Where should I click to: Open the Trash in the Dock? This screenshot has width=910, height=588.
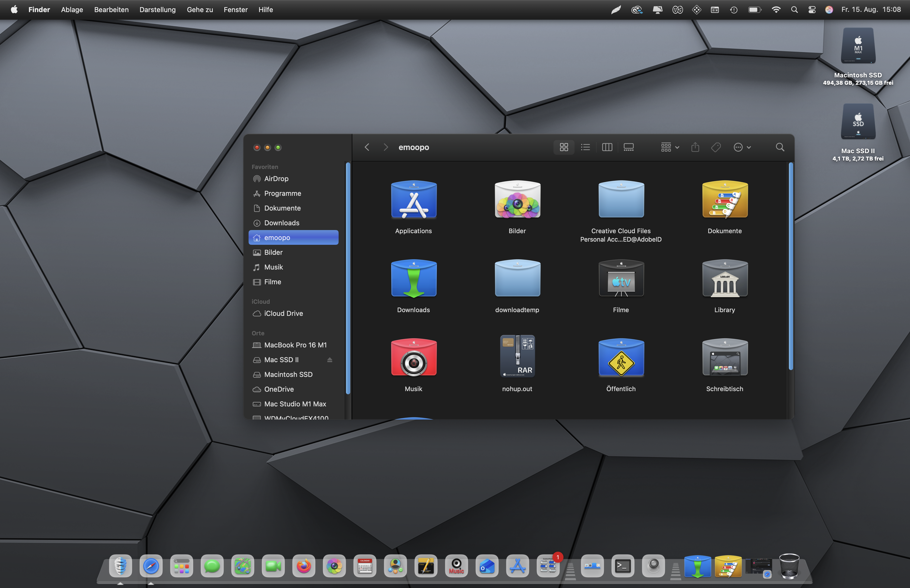pos(789,566)
